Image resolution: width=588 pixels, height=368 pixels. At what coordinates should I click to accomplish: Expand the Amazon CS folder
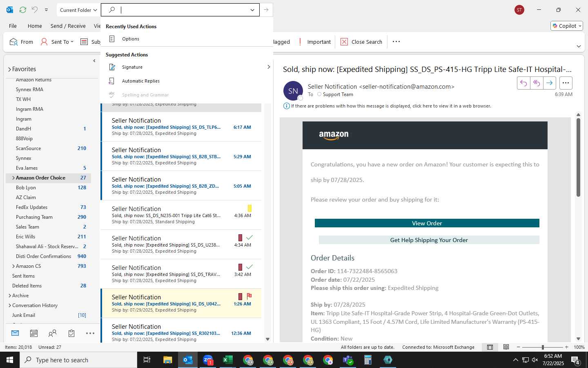pos(13,266)
